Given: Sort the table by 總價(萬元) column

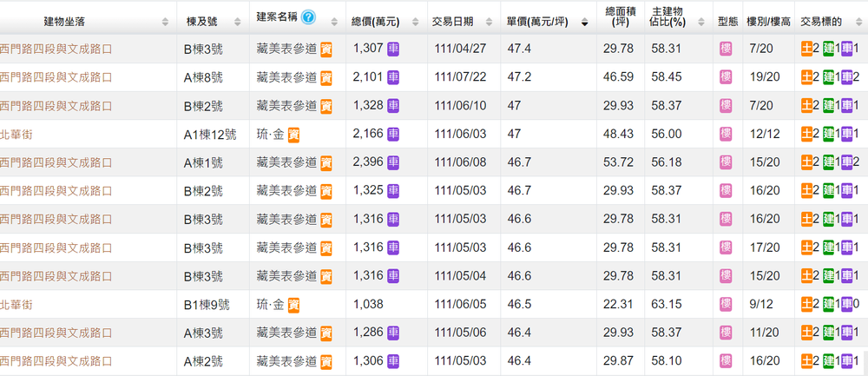Looking at the screenshot, I should [x=377, y=21].
